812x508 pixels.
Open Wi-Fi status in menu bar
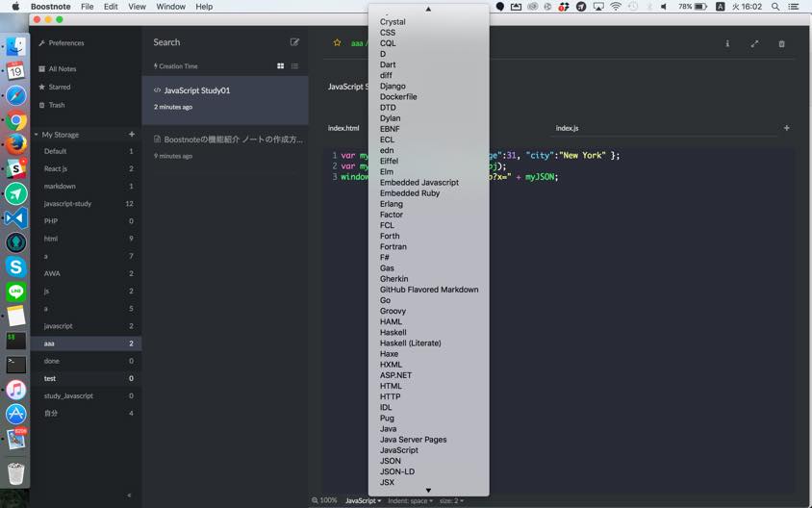pyautogui.click(x=615, y=7)
